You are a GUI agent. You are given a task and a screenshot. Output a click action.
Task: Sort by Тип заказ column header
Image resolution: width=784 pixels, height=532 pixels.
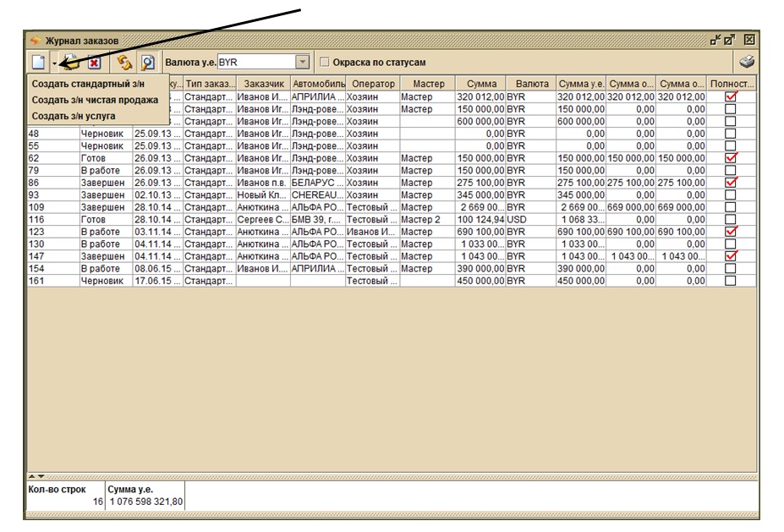tap(210, 84)
